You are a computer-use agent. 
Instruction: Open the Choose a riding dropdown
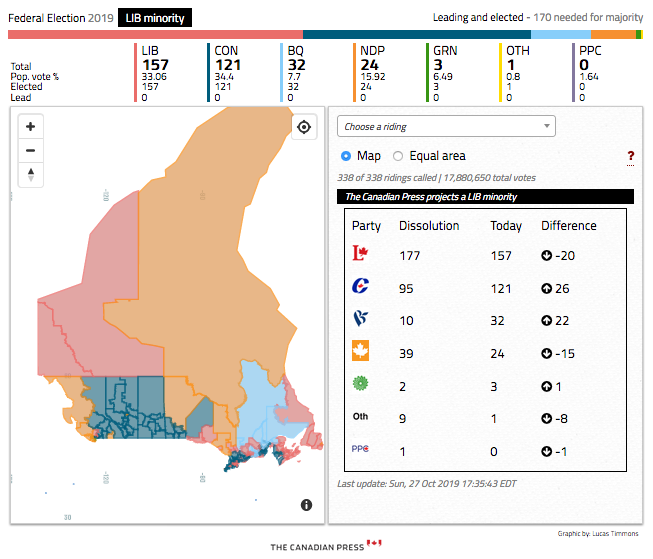(x=446, y=126)
